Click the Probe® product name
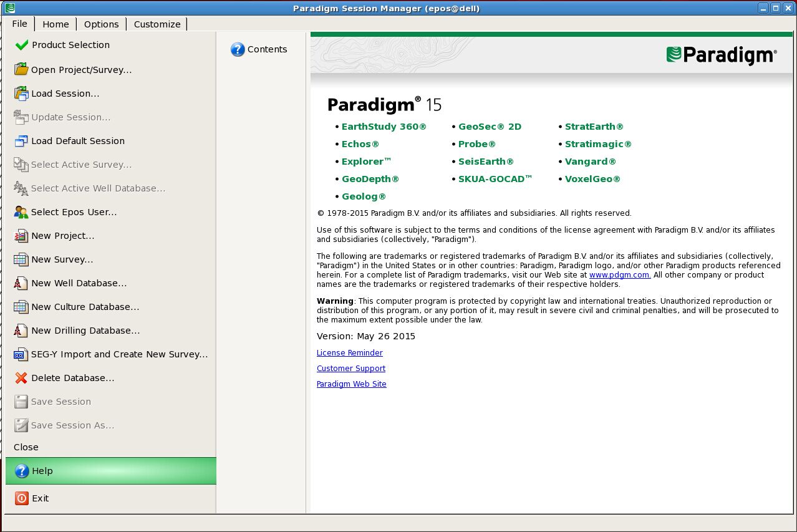797x532 pixels. (477, 144)
